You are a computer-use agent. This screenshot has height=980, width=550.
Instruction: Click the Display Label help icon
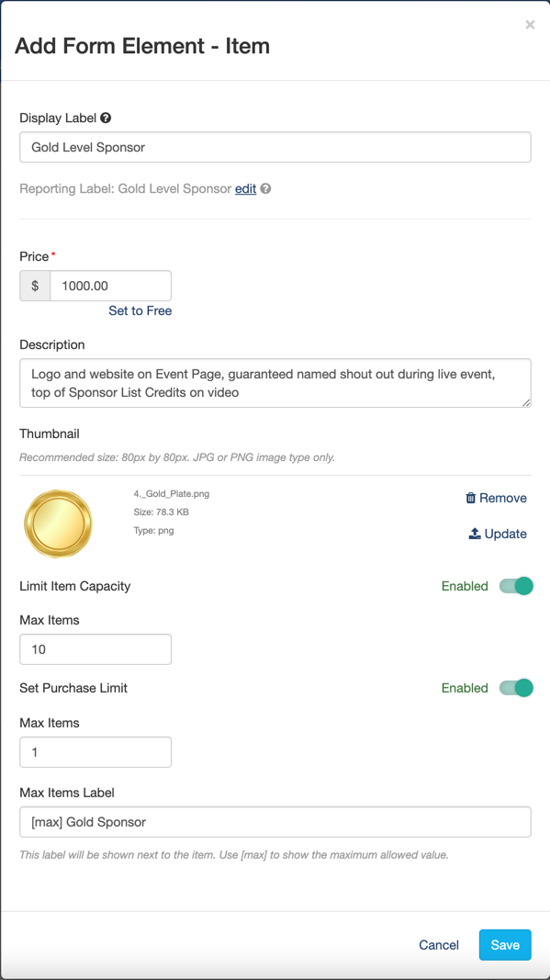(106, 118)
